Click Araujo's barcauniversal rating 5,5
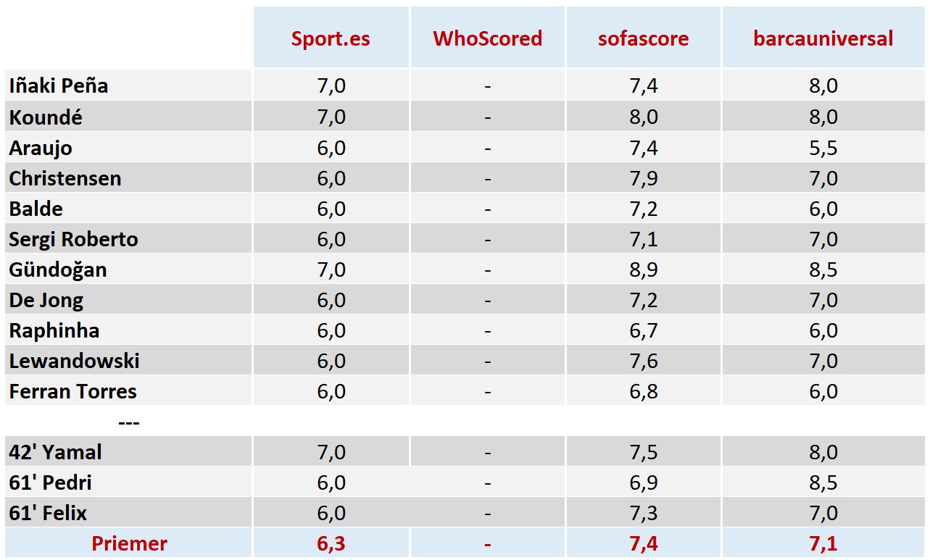930x560 pixels. (823, 148)
